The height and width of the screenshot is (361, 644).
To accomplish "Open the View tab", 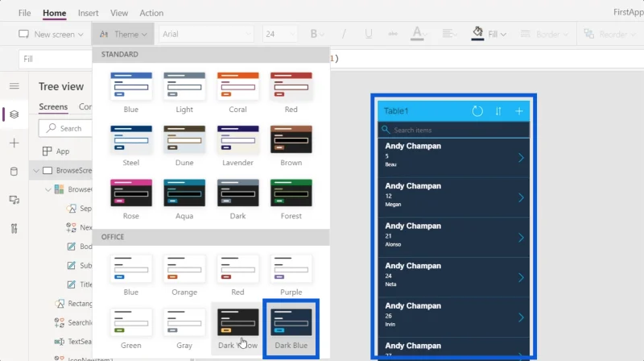I will click(118, 13).
